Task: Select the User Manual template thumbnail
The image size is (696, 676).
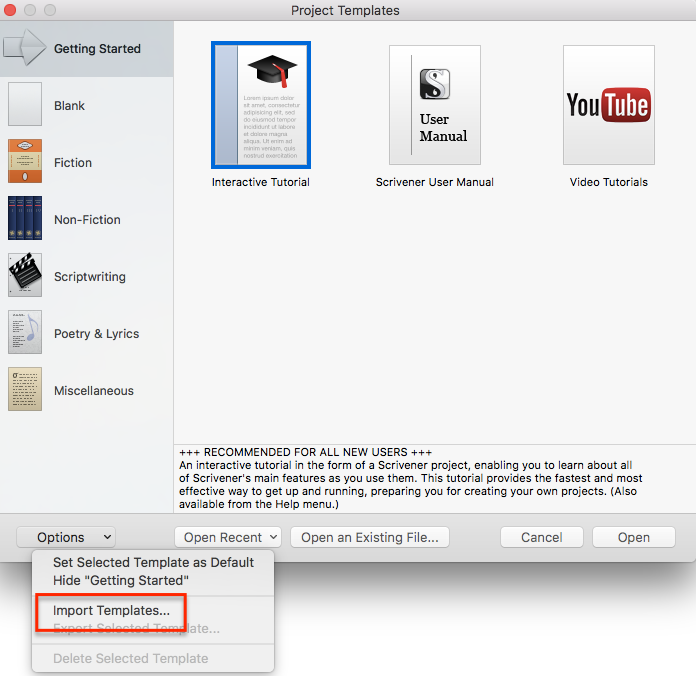Action: click(x=435, y=105)
